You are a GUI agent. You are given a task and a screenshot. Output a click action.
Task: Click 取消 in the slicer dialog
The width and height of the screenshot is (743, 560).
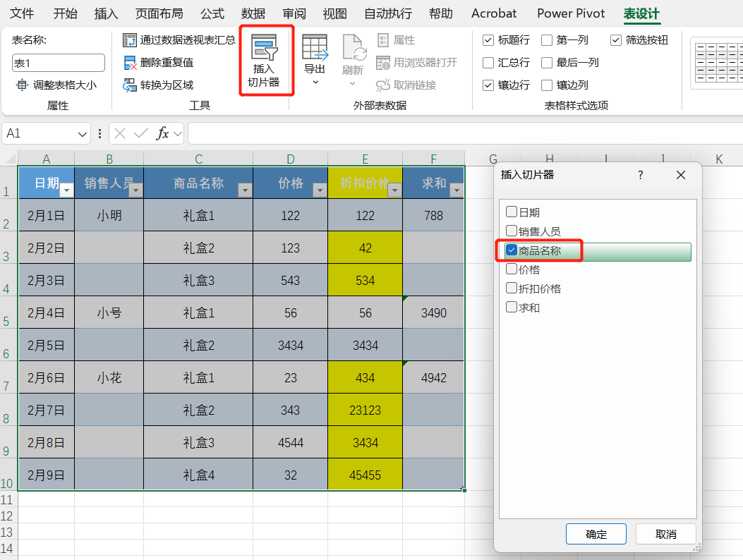coord(666,535)
